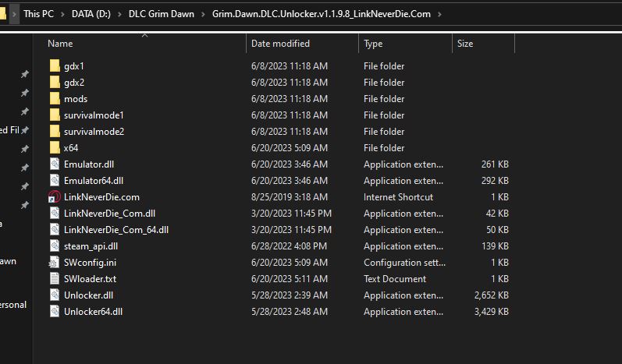Click the 139 KB size value
This screenshot has height=364, width=622.
tap(495, 246)
